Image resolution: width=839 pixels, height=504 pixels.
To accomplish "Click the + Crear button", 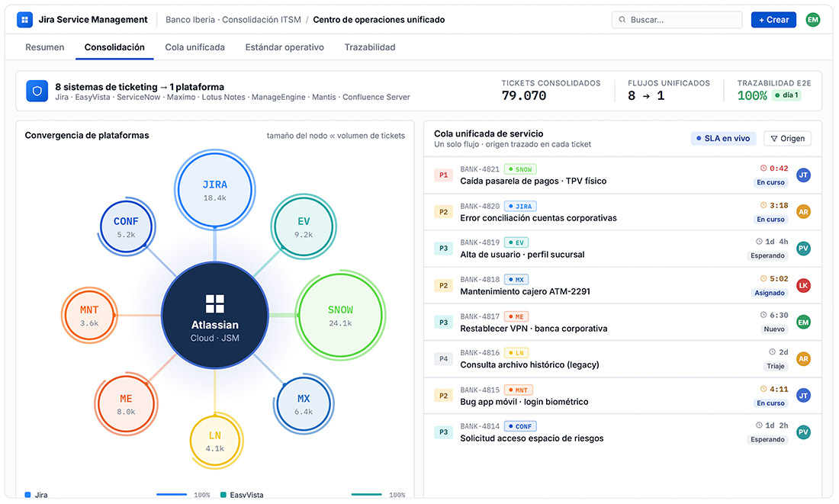I will (x=773, y=20).
